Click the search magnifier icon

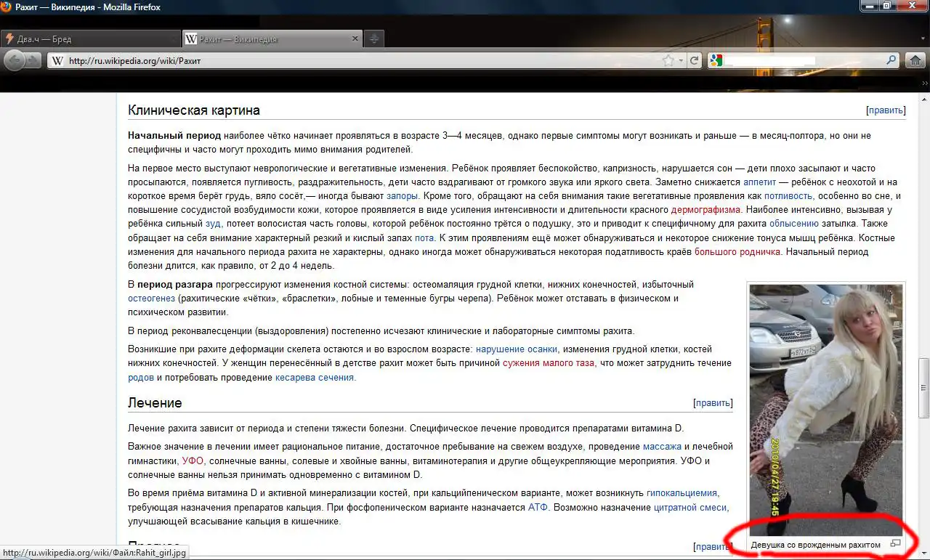point(891,61)
